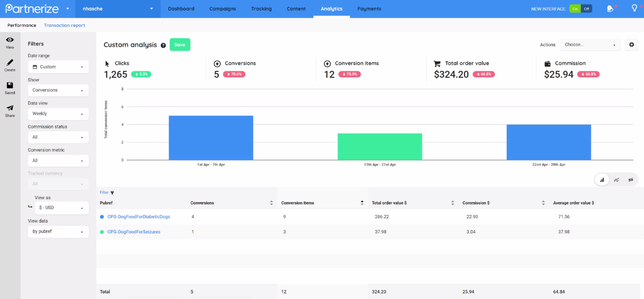Open the CPG-DogFoodForDiabeticDogs pubref link

click(139, 217)
